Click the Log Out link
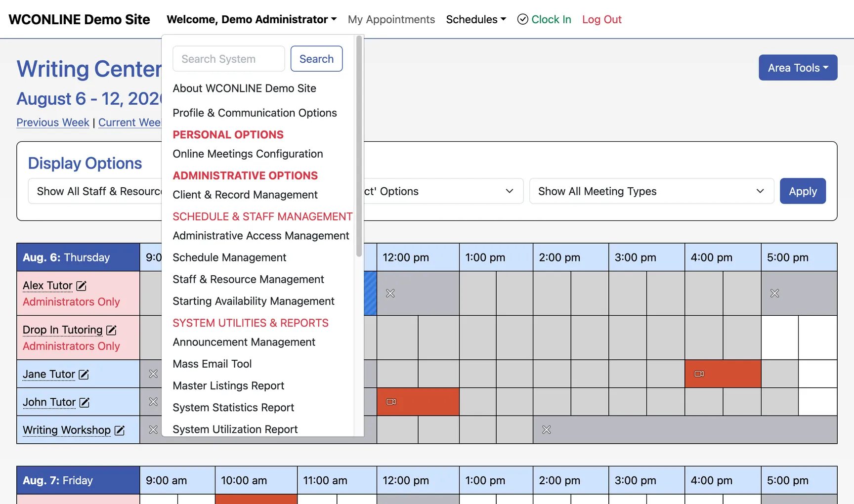 coord(601,19)
